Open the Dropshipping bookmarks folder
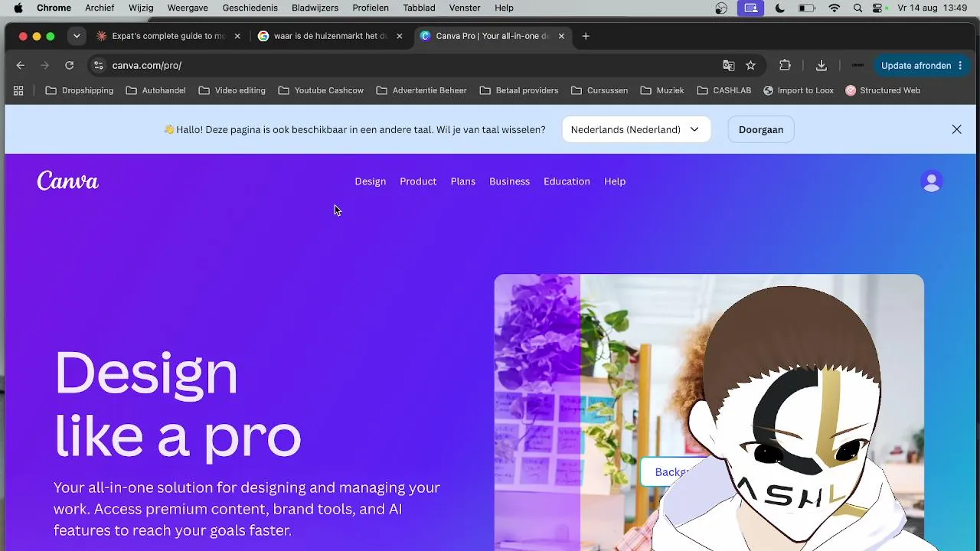This screenshot has width=980, height=551. 80,90
